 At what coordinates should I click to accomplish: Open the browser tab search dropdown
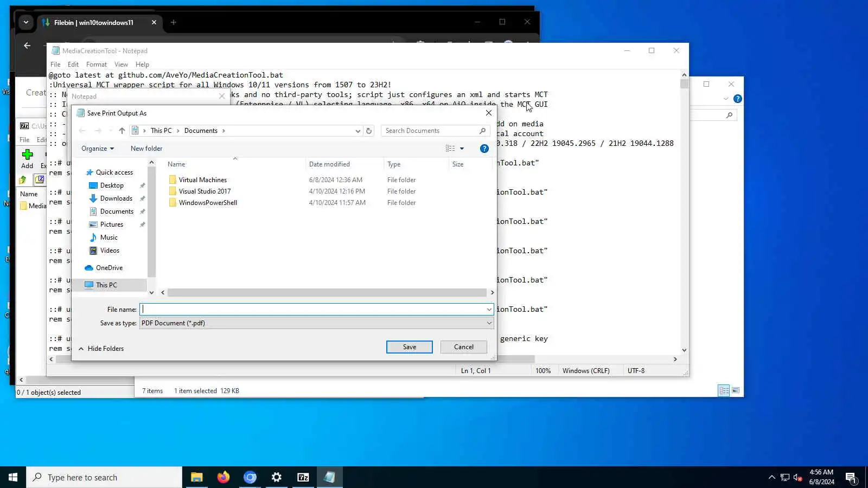click(x=25, y=22)
